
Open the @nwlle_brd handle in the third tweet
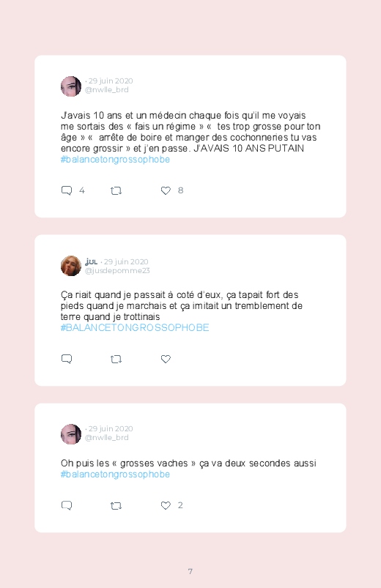tap(106, 438)
